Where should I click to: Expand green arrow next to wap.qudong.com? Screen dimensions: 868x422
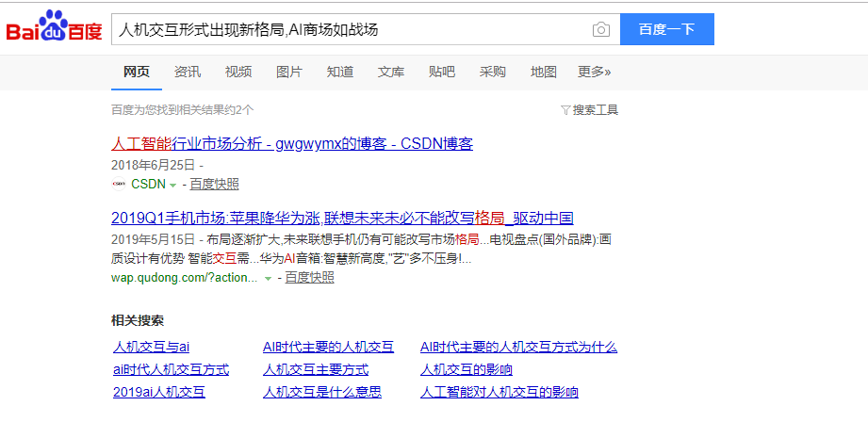point(268,279)
